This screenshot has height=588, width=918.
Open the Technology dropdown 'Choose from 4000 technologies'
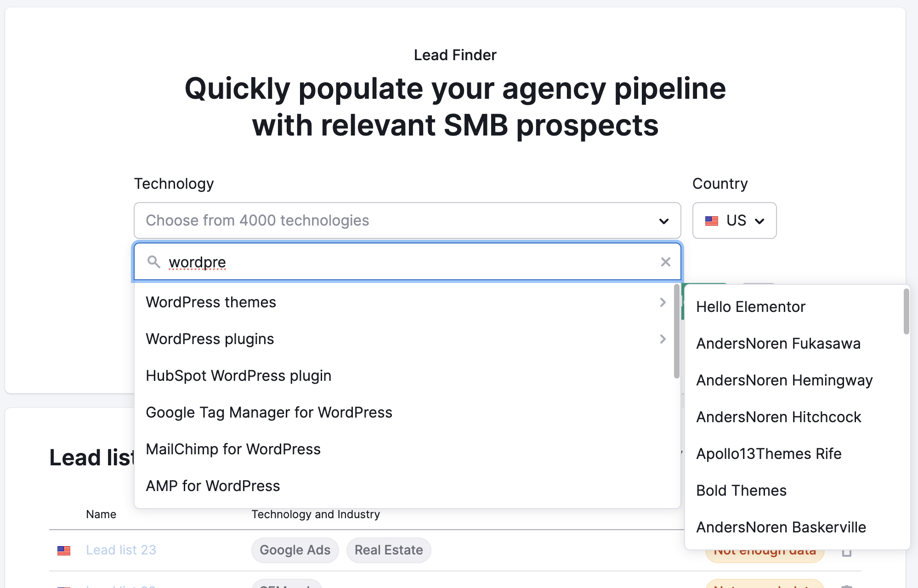(407, 220)
